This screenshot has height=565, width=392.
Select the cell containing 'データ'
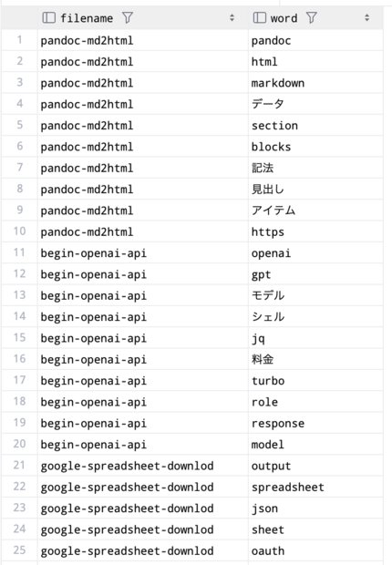tap(315, 104)
